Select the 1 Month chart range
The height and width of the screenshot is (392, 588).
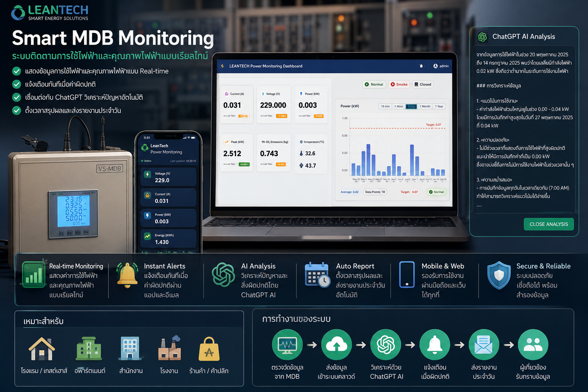pos(425,106)
